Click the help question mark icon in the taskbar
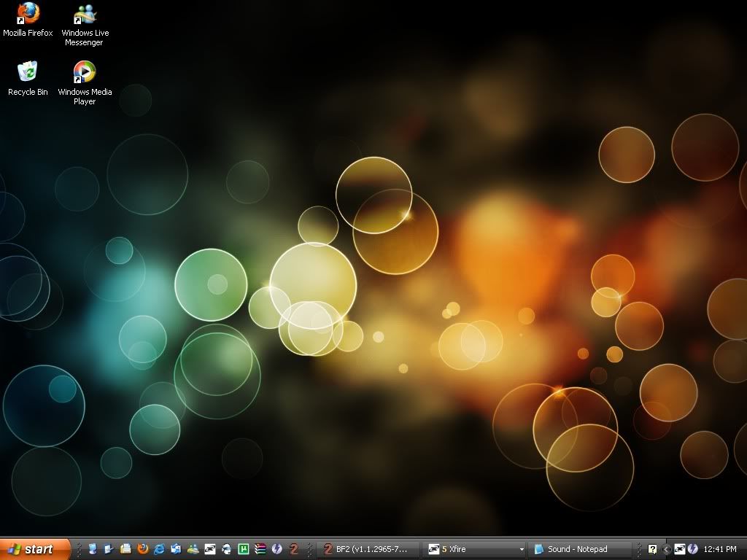 (652, 549)
